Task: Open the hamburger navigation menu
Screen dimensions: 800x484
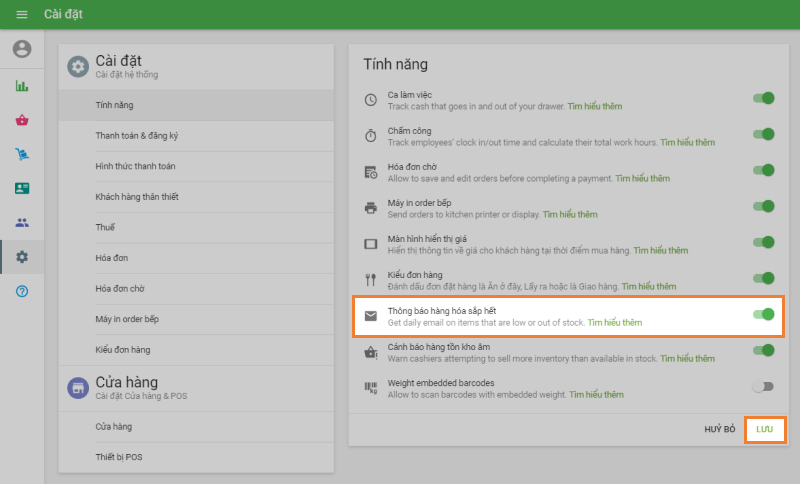Action: (22, 14)
